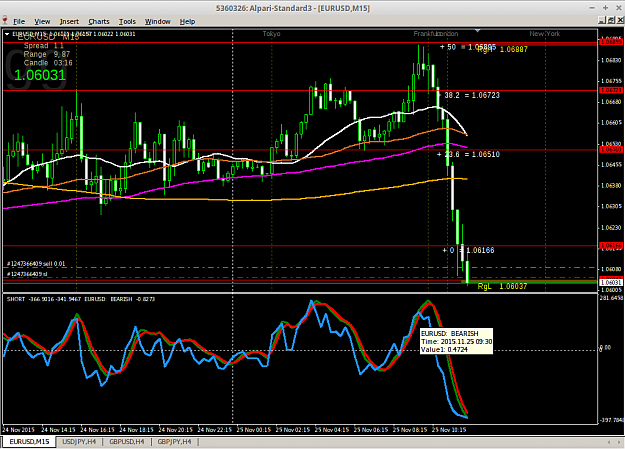The height and width of the screenshot is (449, 625).
Task: Click the 23.6 = 1.06510 Fibonacci label
Action: (x=468, y=154)
